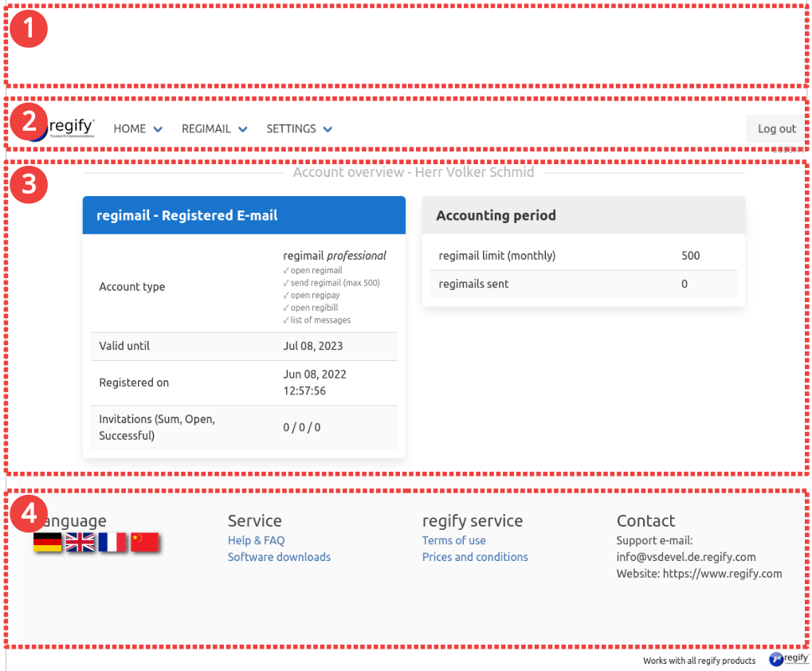Screen dimensions: 812x671
Task: Click the support e-mail info@vsdevel.de.regify.com
Action: click(685, 556)
